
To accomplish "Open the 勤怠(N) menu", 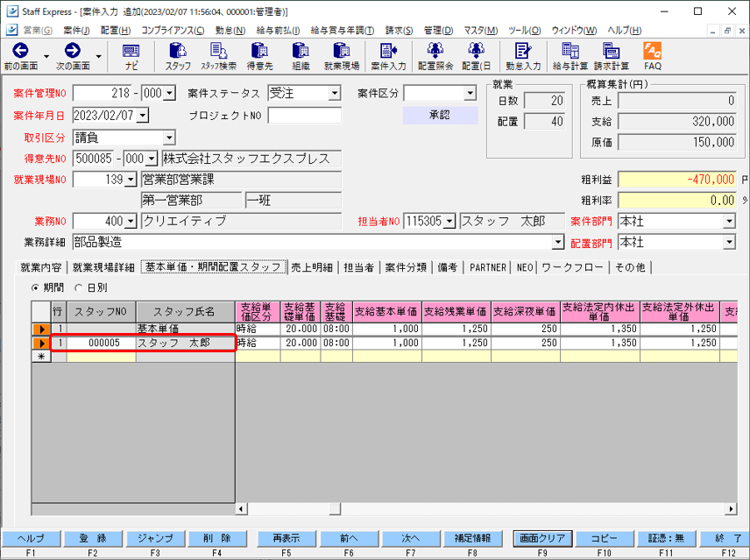I will [x=230, y=31].
